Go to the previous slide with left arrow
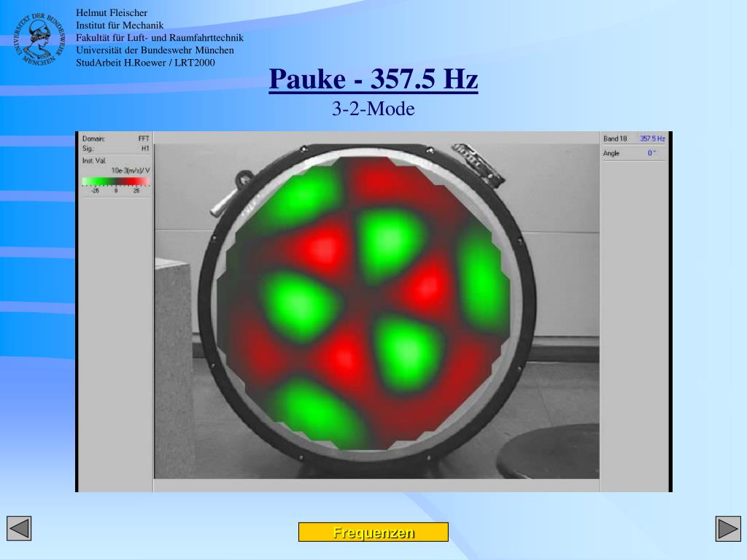This screenshot has width=747, height=560. (19, 529)
